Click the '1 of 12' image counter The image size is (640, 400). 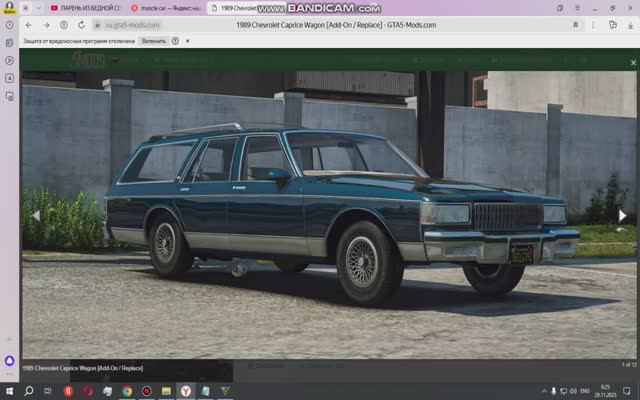629,364
